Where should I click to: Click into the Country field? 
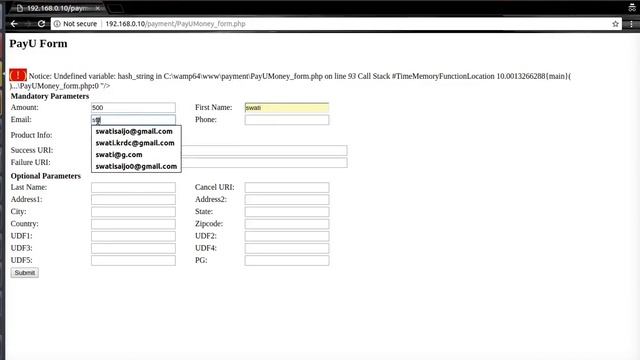point(133,224)
